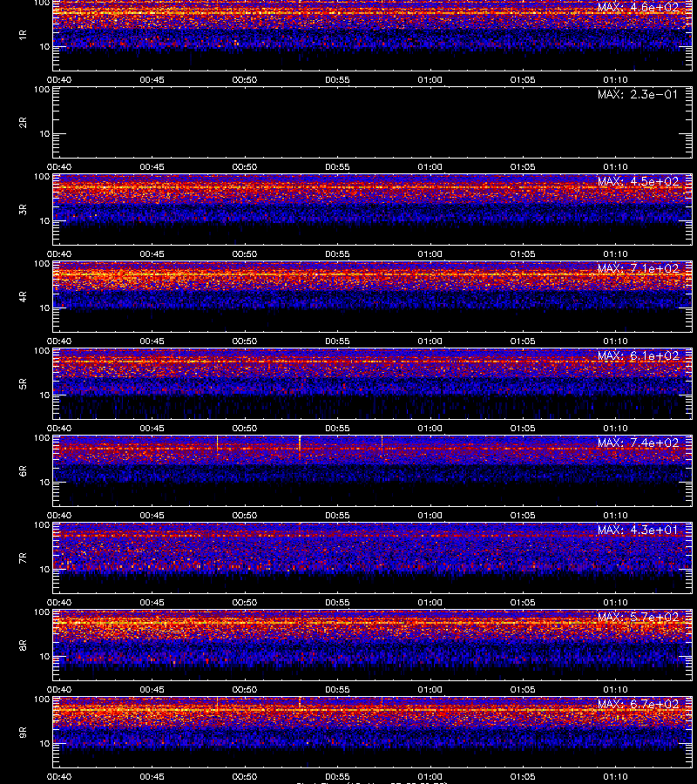Click the "00:40" time label under panel 5R
697x784 pixels.
pos(59,429)
